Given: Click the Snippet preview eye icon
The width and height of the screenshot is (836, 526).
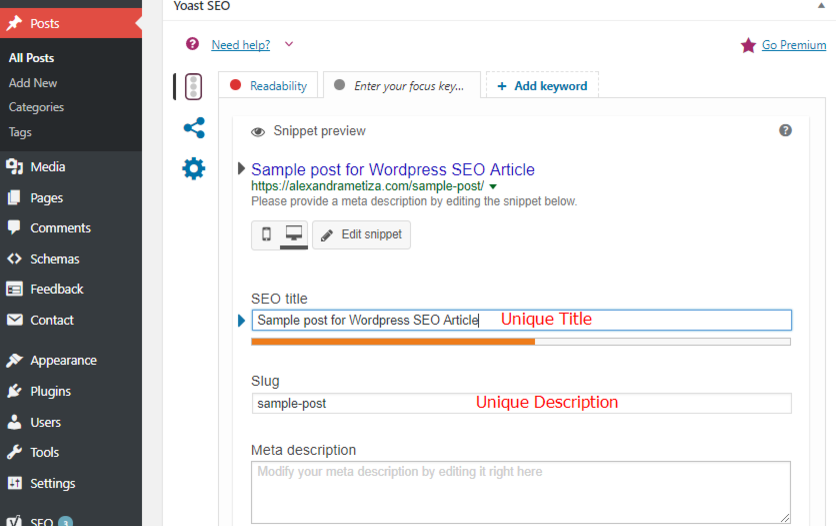Looking at the screenshot, I should [258, 132].
